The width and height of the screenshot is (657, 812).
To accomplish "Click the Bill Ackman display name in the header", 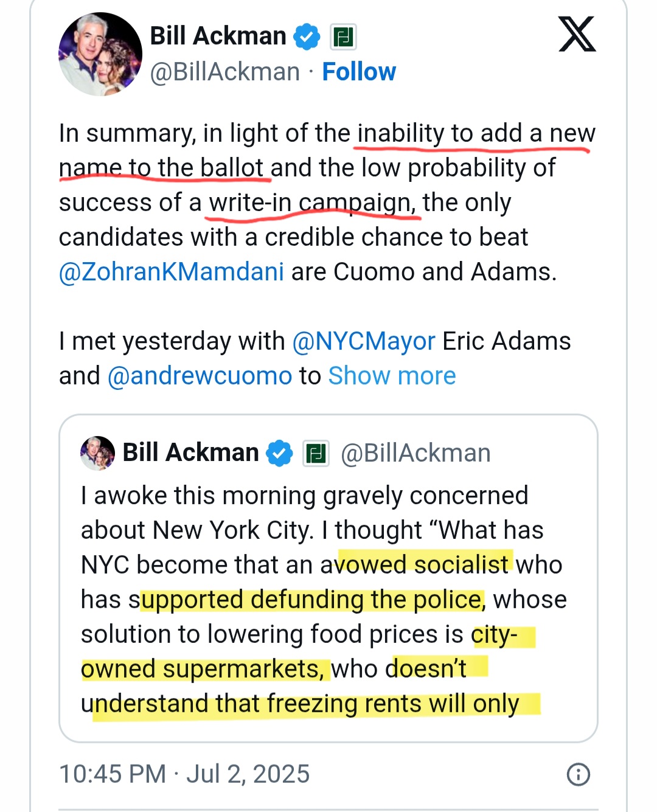I will (x=218, y=36).
